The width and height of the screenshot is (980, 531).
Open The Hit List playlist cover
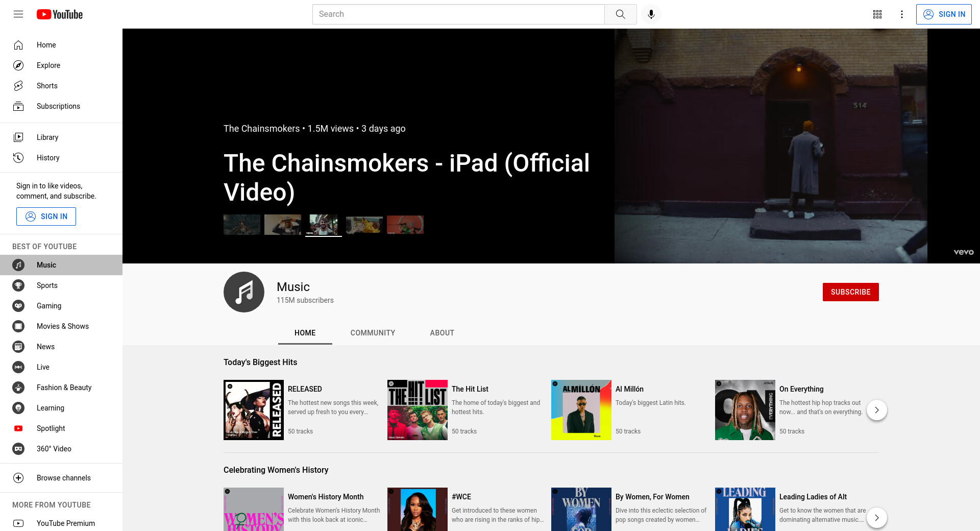pyautogui.click(x=418, y=410)
